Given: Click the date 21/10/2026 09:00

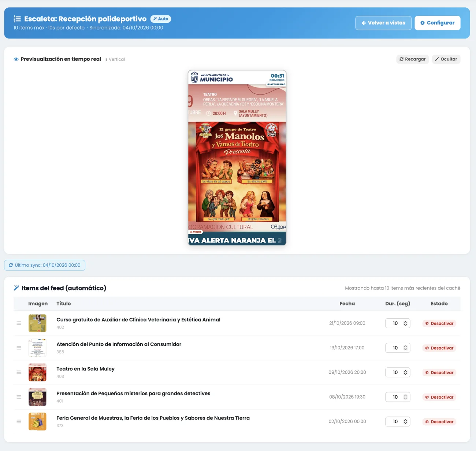Looking at the screenshot, I should (347, 323).
